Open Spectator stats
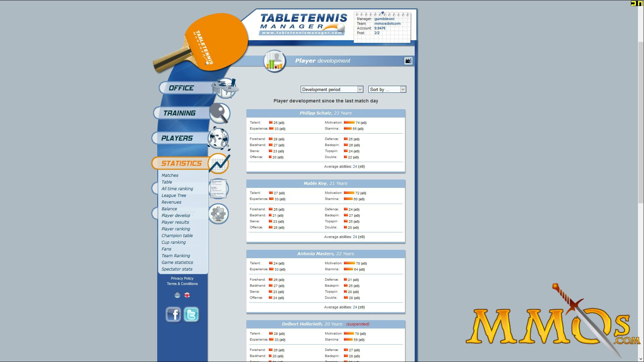The height and width of the screenshot is (362, 644). [x=177, y=269]
